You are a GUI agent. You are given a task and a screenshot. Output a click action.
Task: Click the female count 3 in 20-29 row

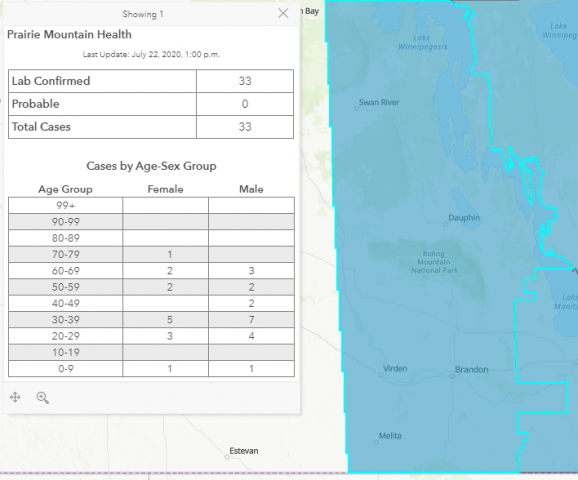170,336
